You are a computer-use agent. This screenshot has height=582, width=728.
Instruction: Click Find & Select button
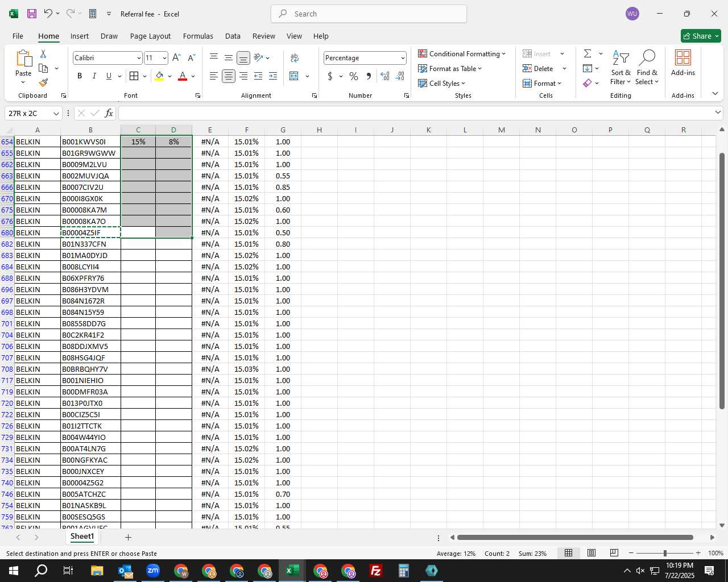pyautogui.click(x=647, y=67)
